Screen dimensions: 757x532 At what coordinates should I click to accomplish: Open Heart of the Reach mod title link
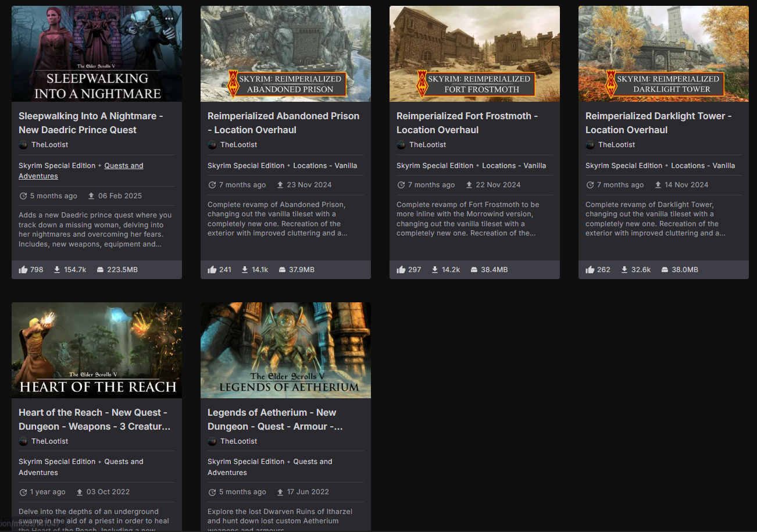pyautogui.click(x=94, y=419)
